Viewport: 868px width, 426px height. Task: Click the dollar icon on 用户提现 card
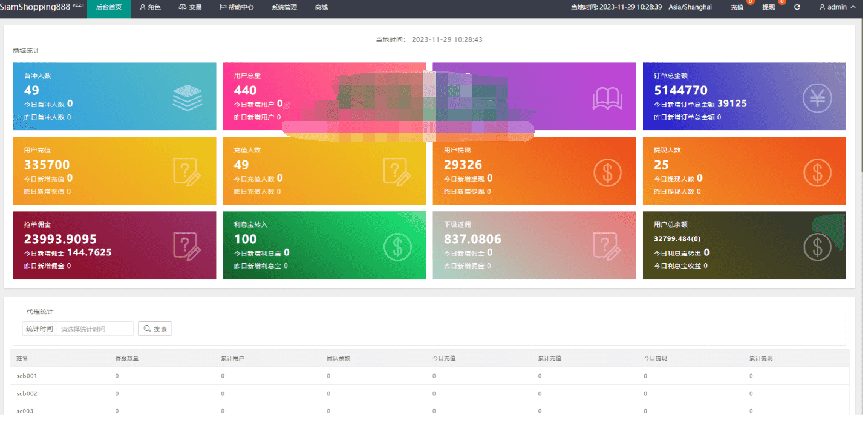pyautogui.click(x=607, y=172)
